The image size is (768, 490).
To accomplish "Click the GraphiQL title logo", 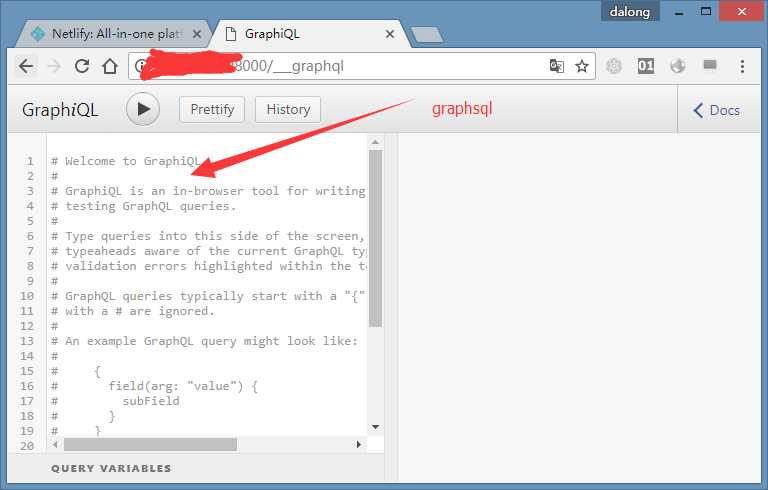I will pyautogui.click(x=60, y=110).
